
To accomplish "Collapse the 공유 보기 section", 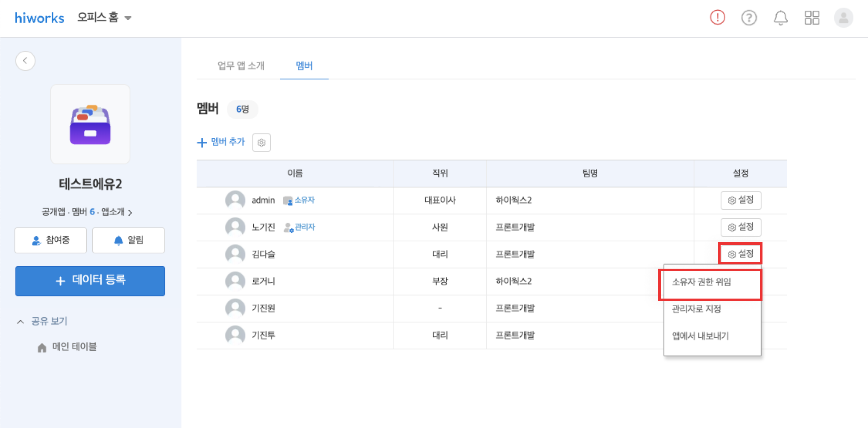I will (x=43, y=321).
